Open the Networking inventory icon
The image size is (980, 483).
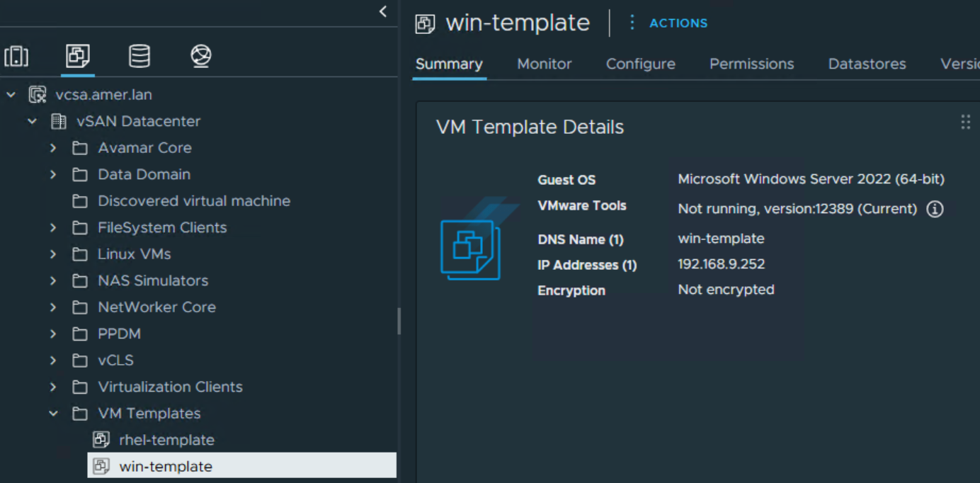point(200,56)
